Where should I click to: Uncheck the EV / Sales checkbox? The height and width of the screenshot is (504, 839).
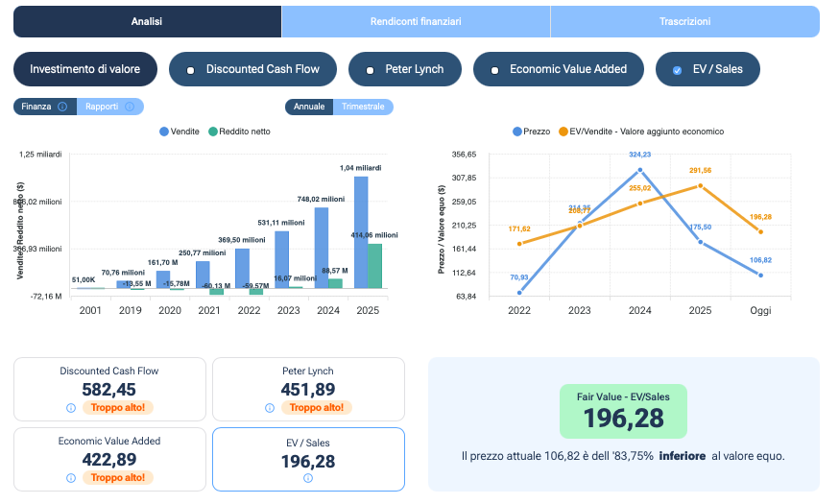point(677,70)
